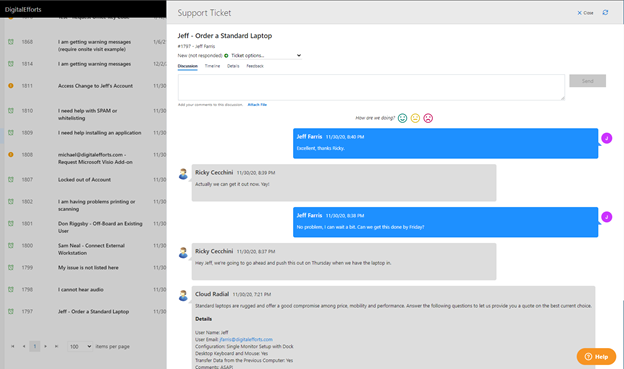Screen dimensions: 624x369
Task: Open ticket 'Don Riggsby - Off-Board an Existing User'
Action: (100, 227)
